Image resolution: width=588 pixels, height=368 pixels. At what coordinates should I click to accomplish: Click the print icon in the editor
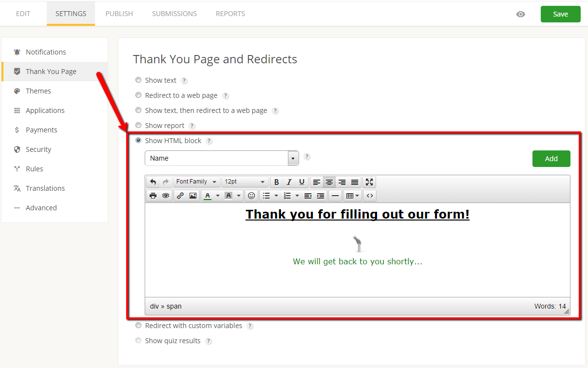tap(153, 196)
